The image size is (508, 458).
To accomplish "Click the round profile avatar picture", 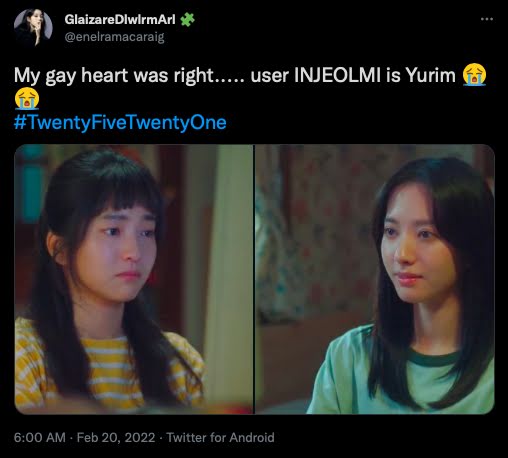I will point(33,28).
